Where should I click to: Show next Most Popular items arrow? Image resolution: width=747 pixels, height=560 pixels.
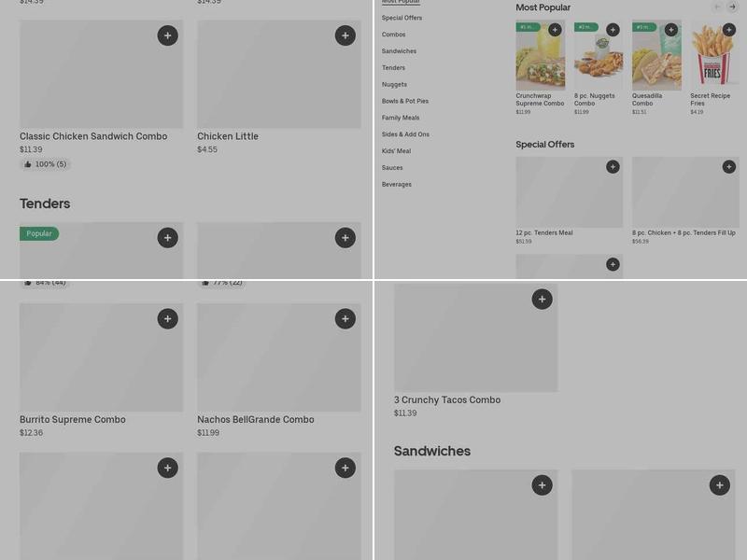pyautogui.click(x=732, y=7)
